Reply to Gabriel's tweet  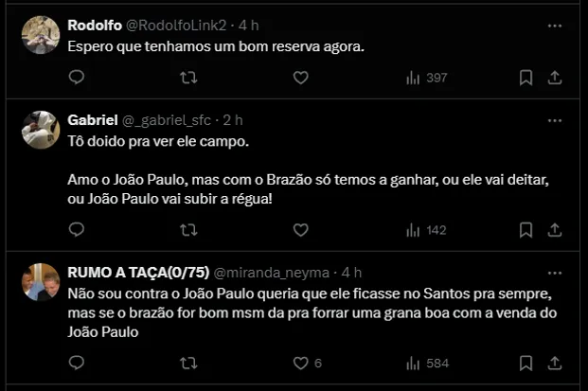pos(77,229)
